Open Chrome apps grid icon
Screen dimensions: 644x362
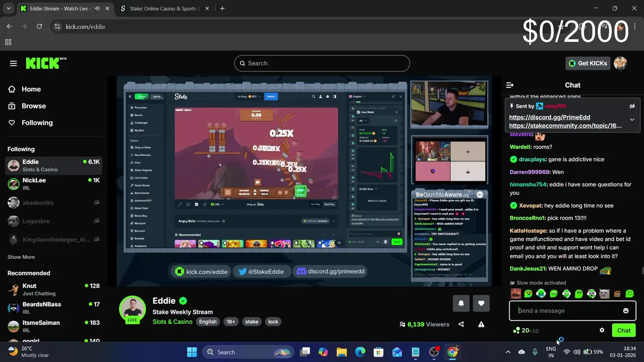coord(8,42)
